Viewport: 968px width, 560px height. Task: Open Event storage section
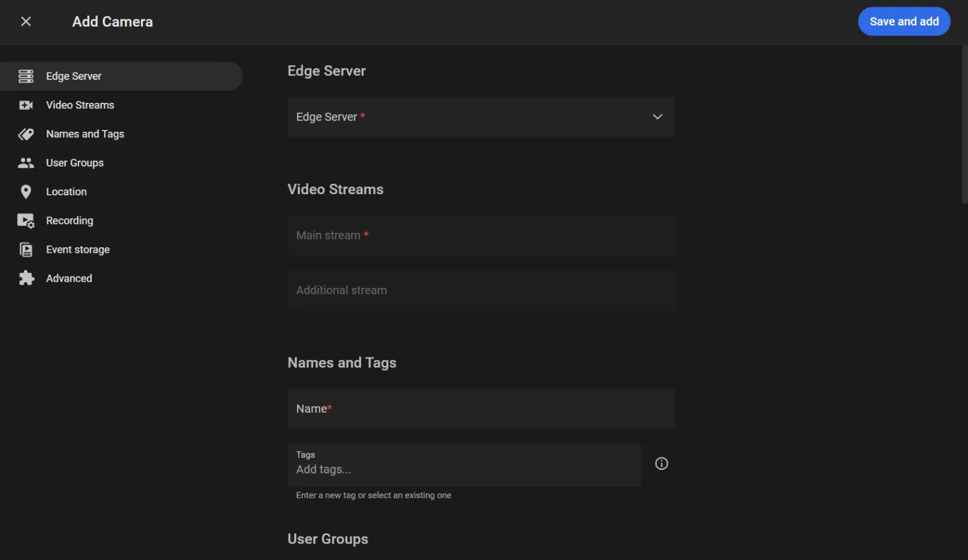121,250
